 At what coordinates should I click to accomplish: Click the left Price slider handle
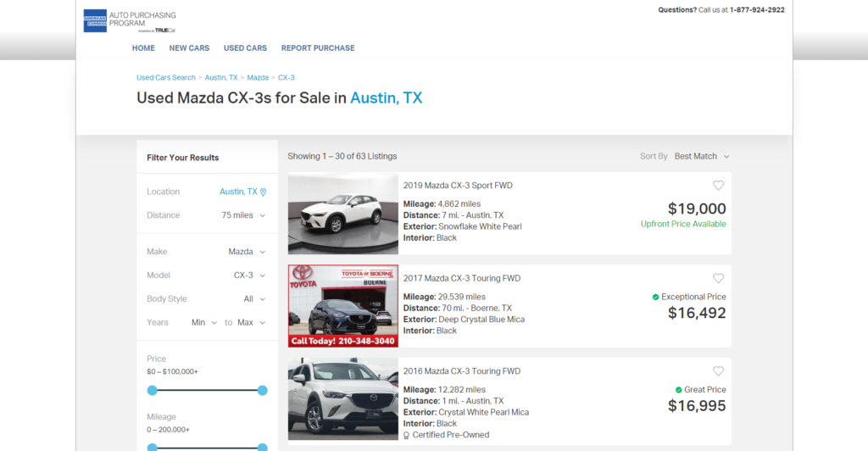[x=153, y=391]
